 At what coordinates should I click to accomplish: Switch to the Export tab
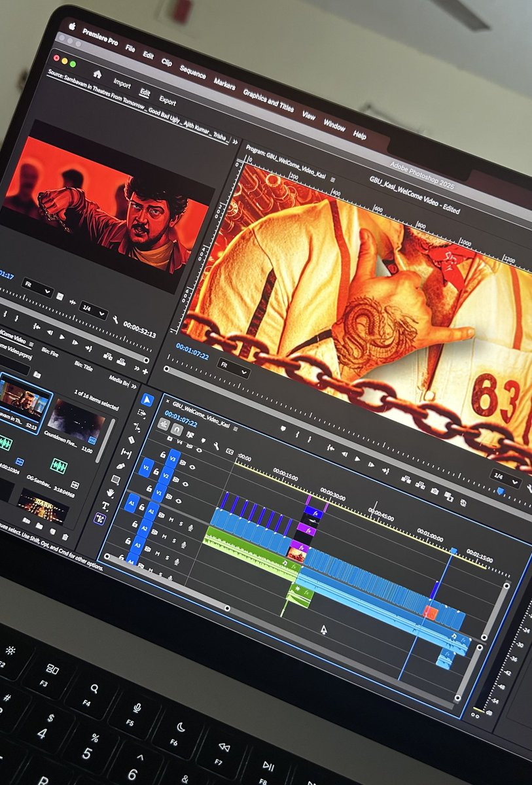168,101
